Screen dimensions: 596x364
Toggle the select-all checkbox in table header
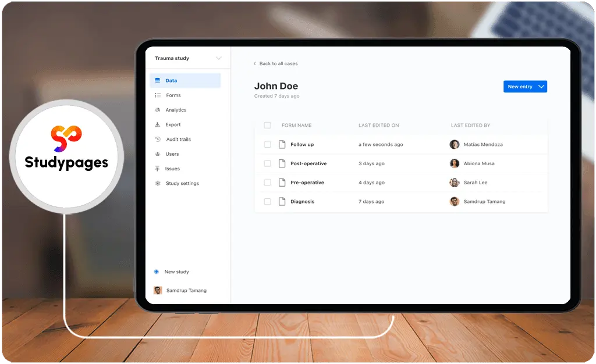click(268, 125)
